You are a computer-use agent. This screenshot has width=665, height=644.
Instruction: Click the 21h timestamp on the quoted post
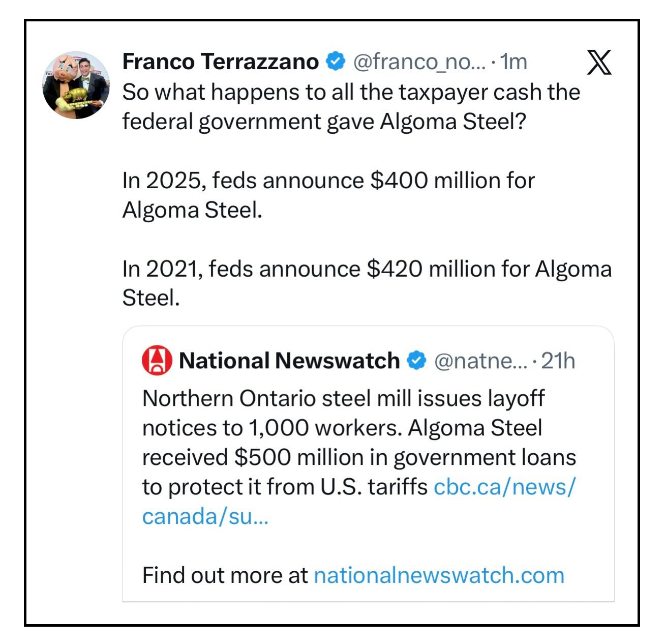558,361
